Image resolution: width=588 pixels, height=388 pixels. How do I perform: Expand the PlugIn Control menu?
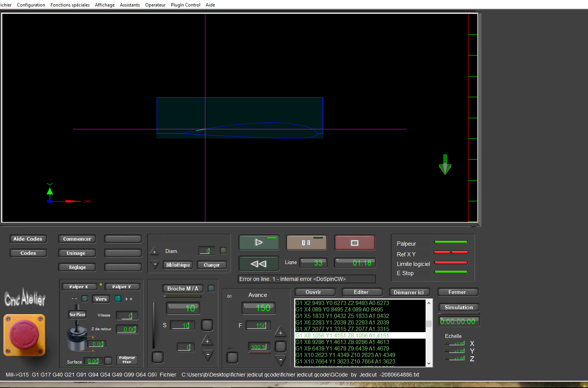(185, 5)
